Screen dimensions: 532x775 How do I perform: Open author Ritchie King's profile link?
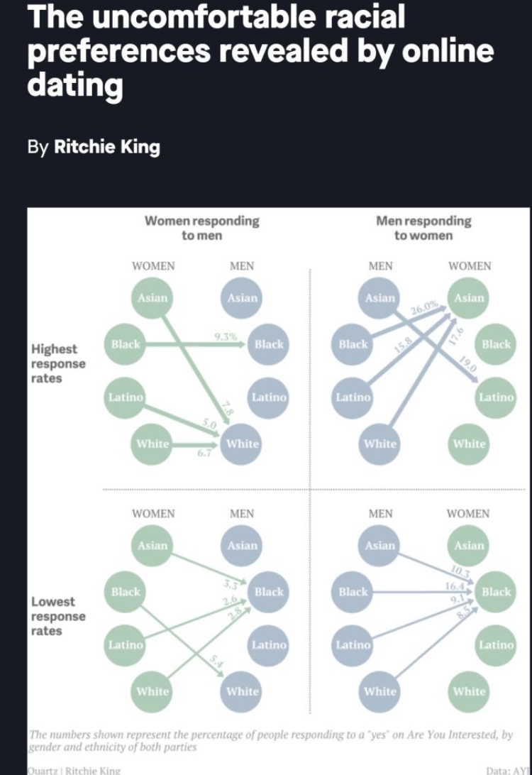tap(106, 147)
